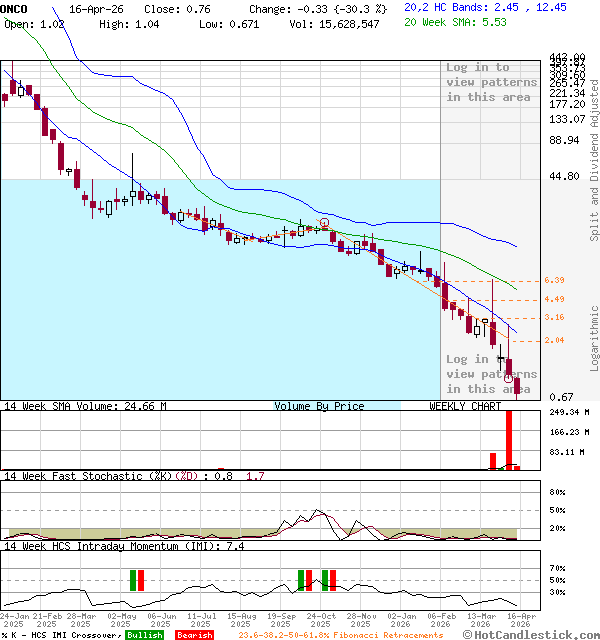Click the ONCO ticker symbol
Image resolution: width=600 pixels, height=640 pixels.
tap(14, 7)
